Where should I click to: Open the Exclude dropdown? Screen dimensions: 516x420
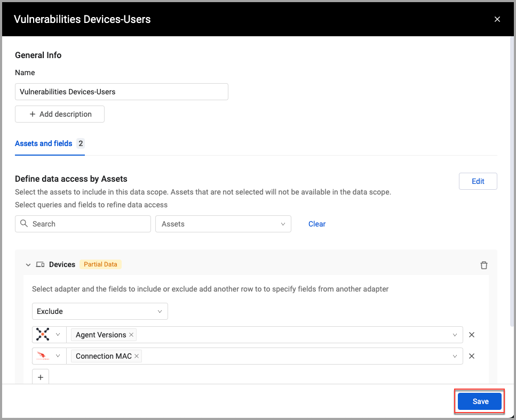[100, 311]
